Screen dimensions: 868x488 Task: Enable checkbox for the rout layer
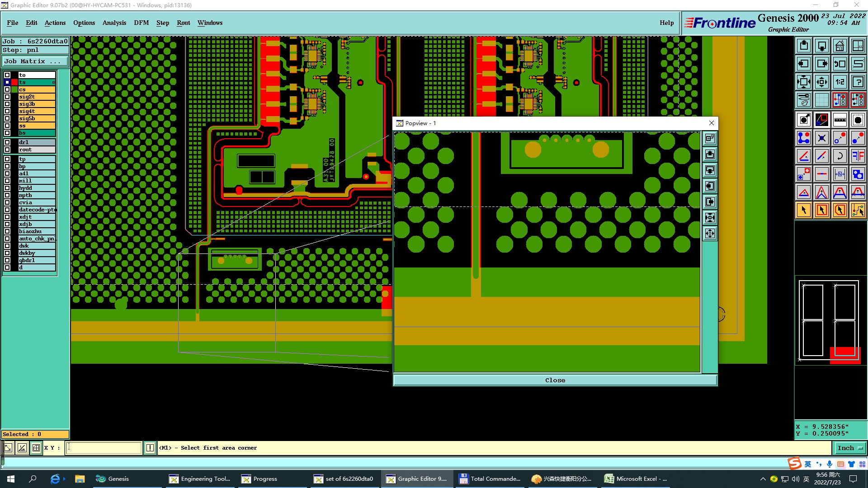(7, 150)
